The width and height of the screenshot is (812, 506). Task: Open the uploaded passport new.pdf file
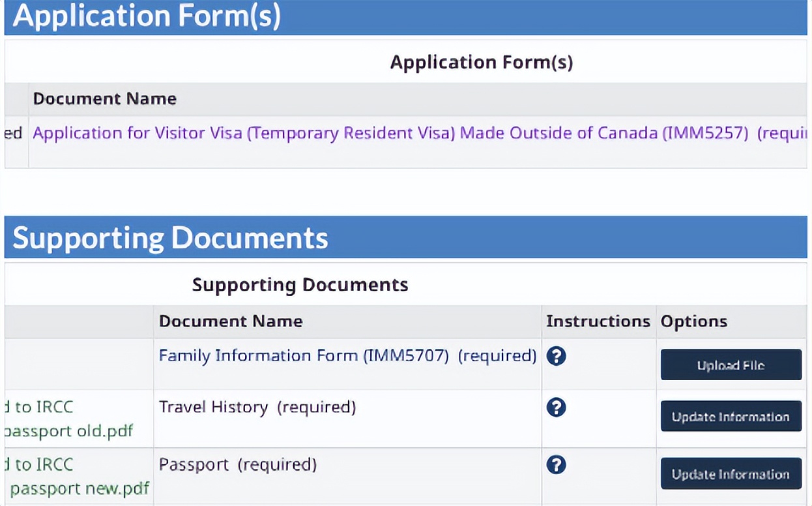pos(80,488)
